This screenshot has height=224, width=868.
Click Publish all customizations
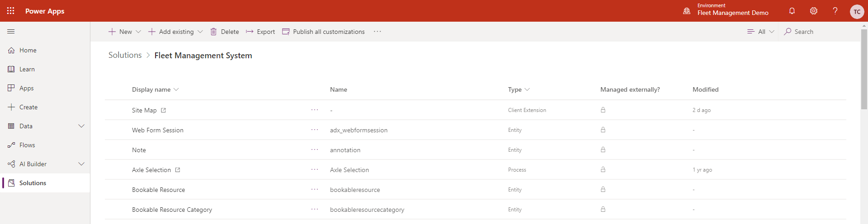pos(323,32)
